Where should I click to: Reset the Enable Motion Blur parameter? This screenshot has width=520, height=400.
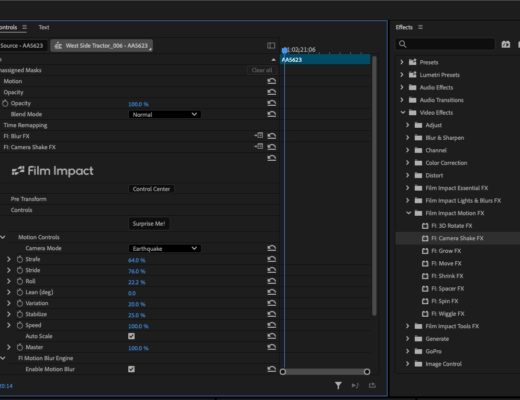click(272, 369)
